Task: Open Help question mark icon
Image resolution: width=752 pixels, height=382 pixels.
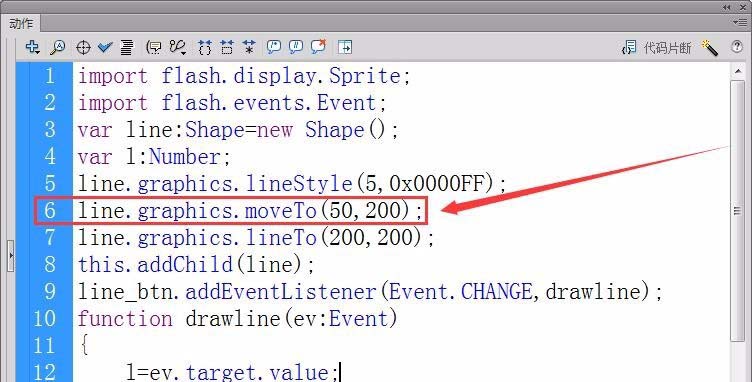Action: point(737,46)
